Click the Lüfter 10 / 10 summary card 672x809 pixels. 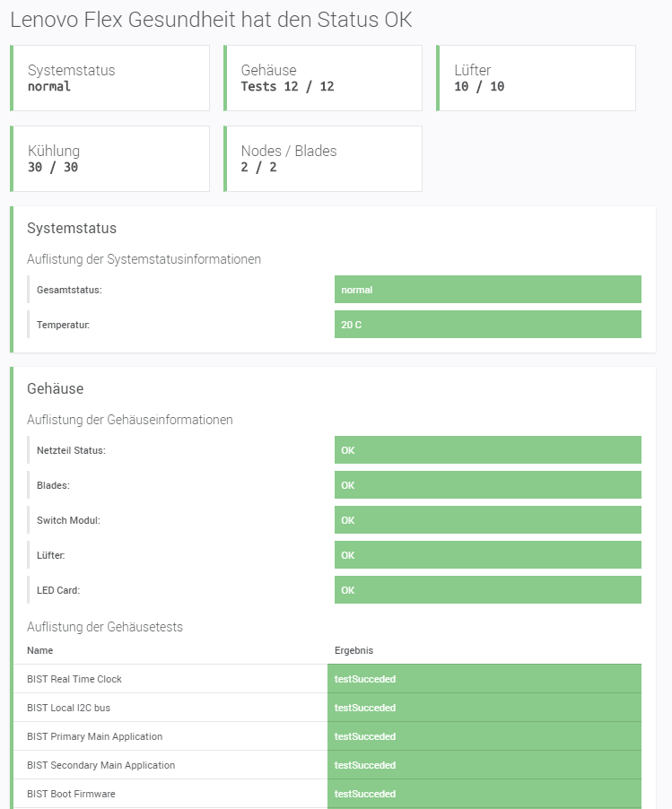click(x=536, y=78)
